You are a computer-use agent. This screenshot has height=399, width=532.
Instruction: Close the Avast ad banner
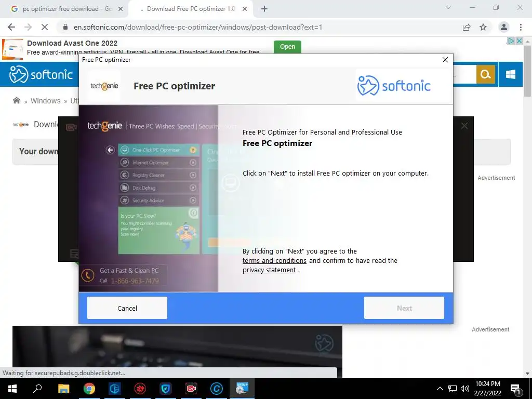519,41
